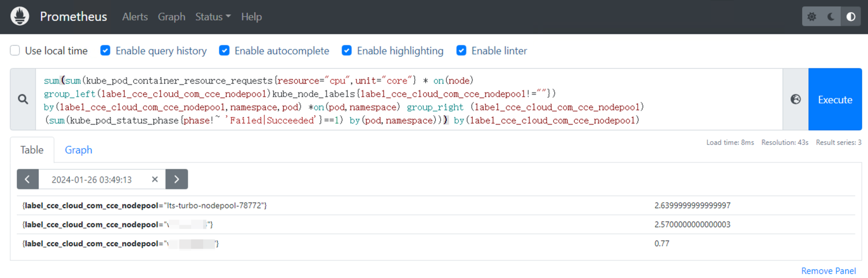868x278 pixels.
Task: Turn off Enable highlighting checkbox
Action: coord(347,51)
